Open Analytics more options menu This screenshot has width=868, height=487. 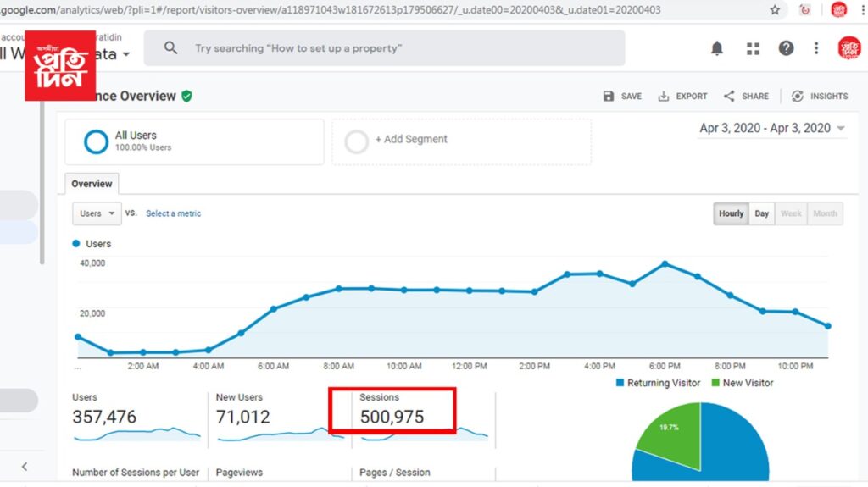[816, 49]
